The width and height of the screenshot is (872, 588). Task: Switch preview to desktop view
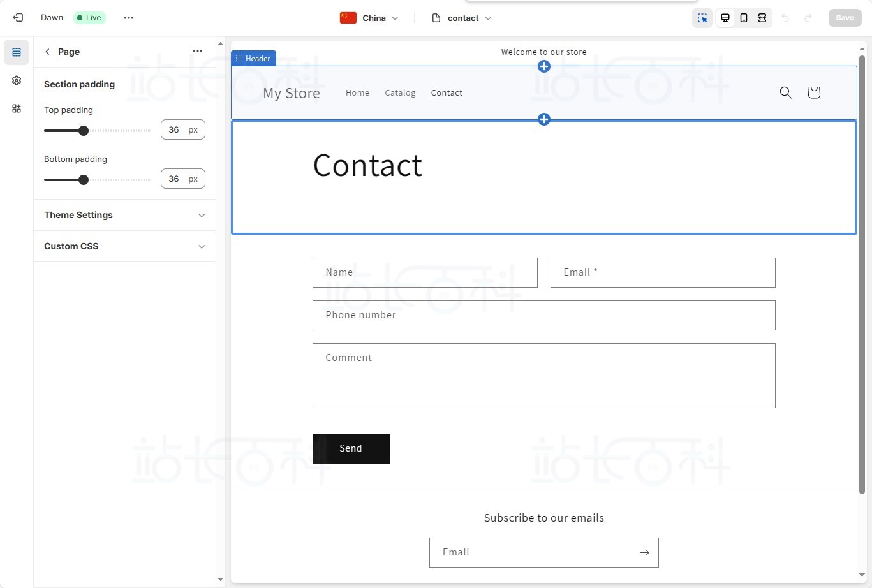coord(725,17)
